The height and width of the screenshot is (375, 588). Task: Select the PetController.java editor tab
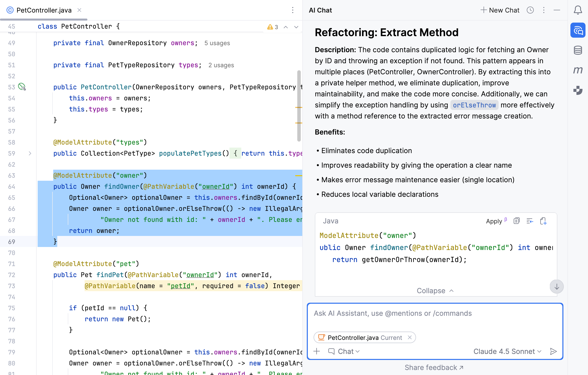(x=44, y=10)
